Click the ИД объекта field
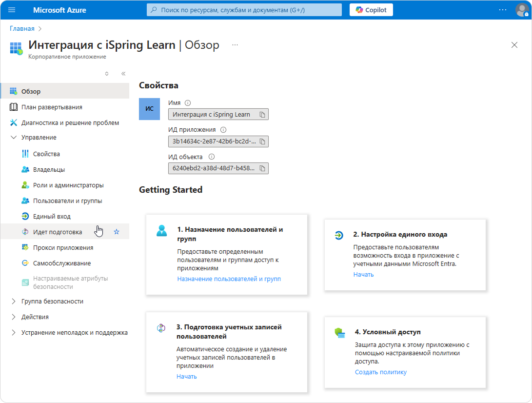This screenshot has width=532, height=403. click(x=218, y=168)
